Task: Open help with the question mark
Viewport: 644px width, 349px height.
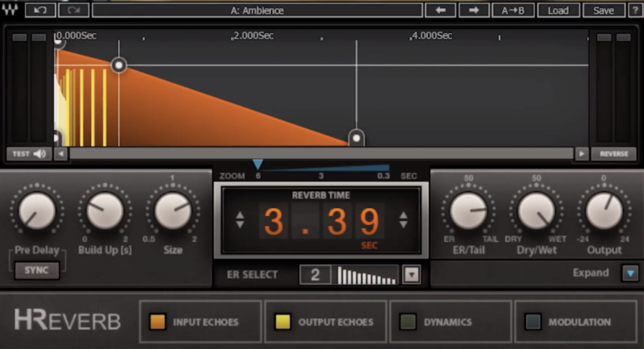Action: pos(634,10)
